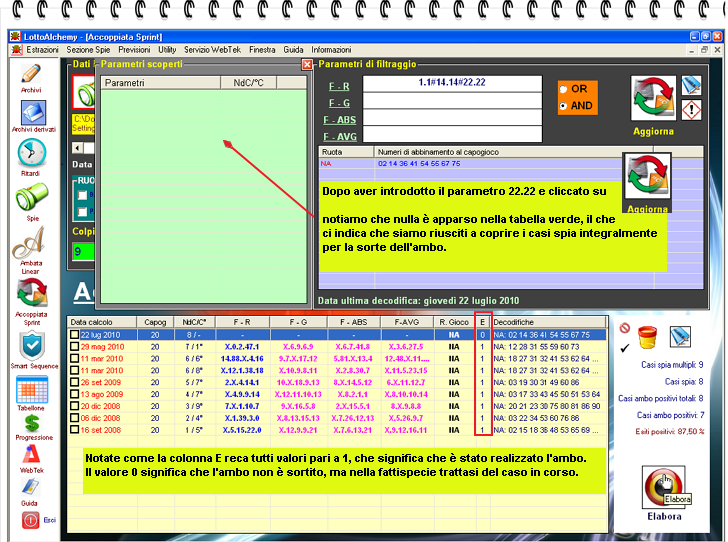Click the book icon beside the bucket
728x542 pixels.
680,337
